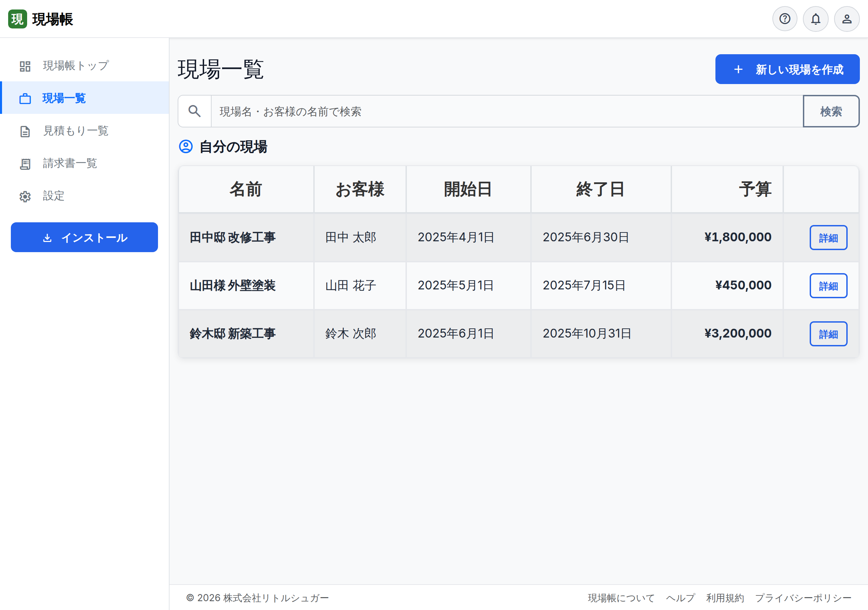Open 詳細 for 山田様 外壁塗装
Image resolution: width=868 pixels, height=610 pixels.
828,286
